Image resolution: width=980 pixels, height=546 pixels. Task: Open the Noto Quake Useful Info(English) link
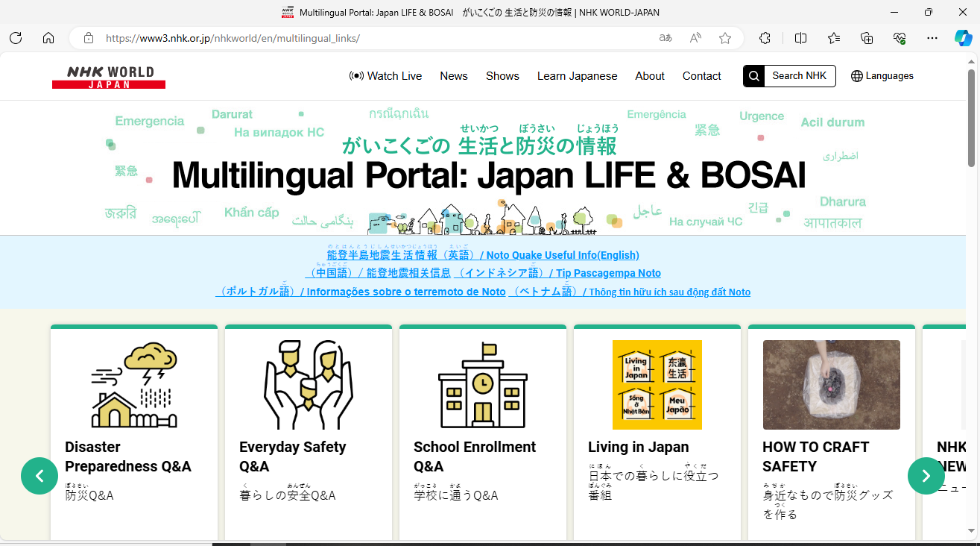click(563, 255)
